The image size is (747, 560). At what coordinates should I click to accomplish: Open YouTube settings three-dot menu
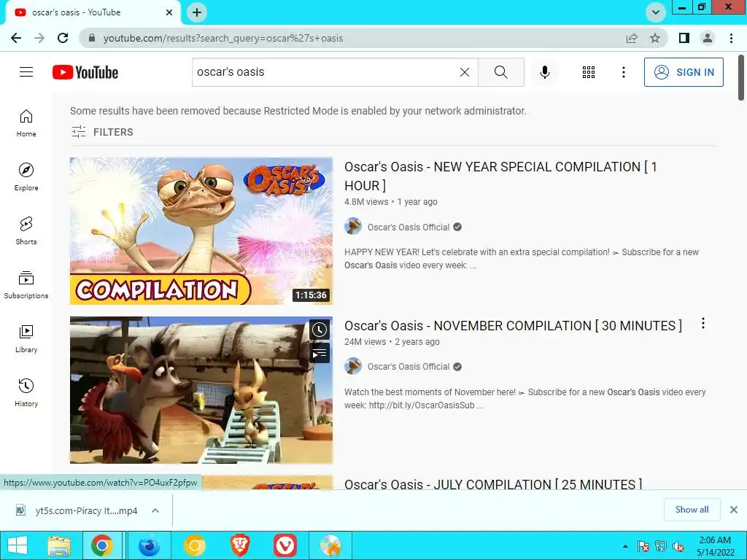tap(623, 72)
